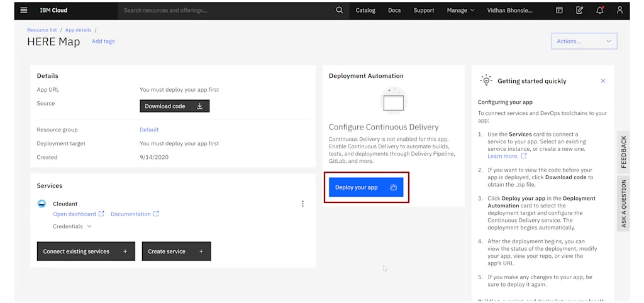Open the Cloudant Documentation link
Image resolution: width=644 pixels, height=303 pixels.
point(131,214)
